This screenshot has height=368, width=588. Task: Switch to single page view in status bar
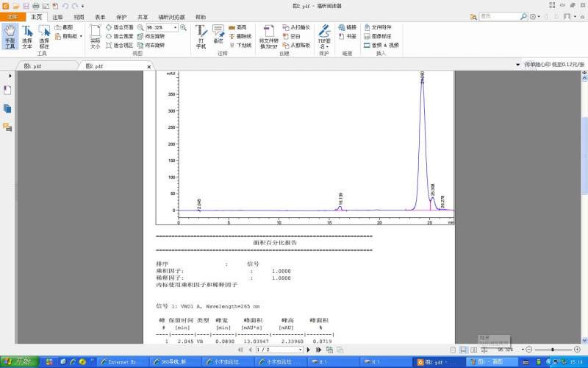click(453, 350)
